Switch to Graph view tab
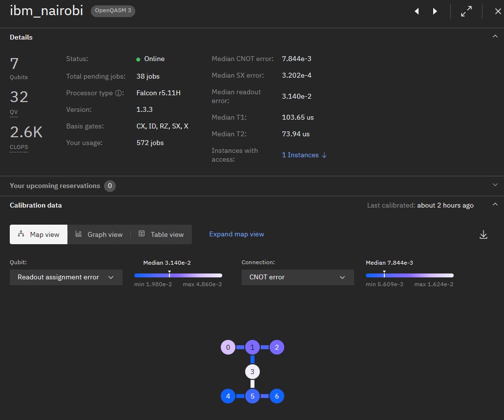504x420 pixels. click(99, 234)
